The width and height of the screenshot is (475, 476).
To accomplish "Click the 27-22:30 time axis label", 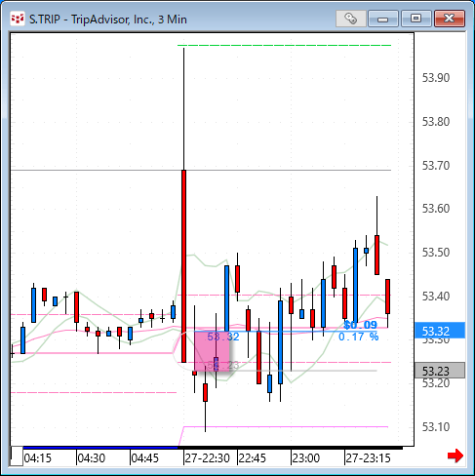I will coord(208,458).
